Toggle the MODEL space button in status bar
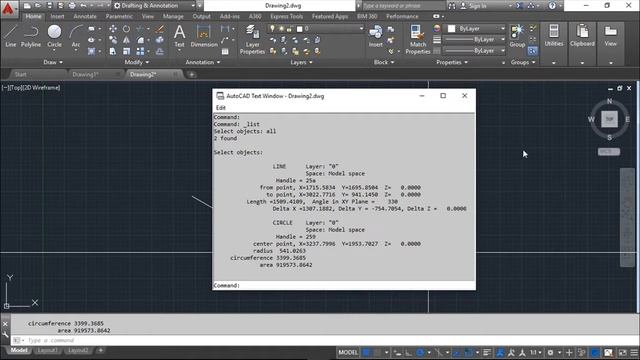The width and height of the screenshot is (640, 360). click(348, 352)
